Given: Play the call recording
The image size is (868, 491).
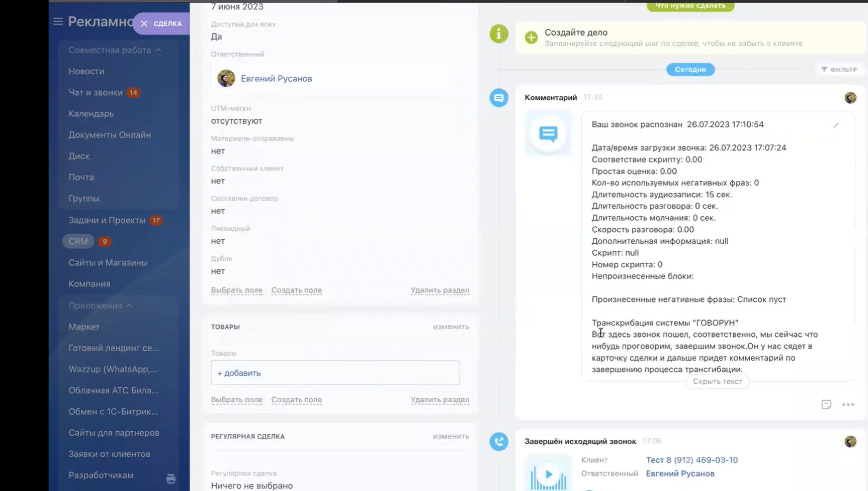Looking at the screenshot, I should coord(548,473).
